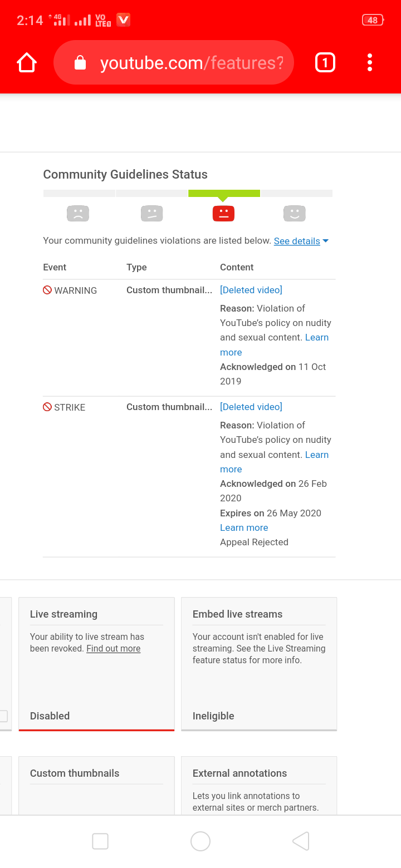Tap the Custom thumbnails card title
The height and width of the screenshot is (868, 401).
[75, 773]
